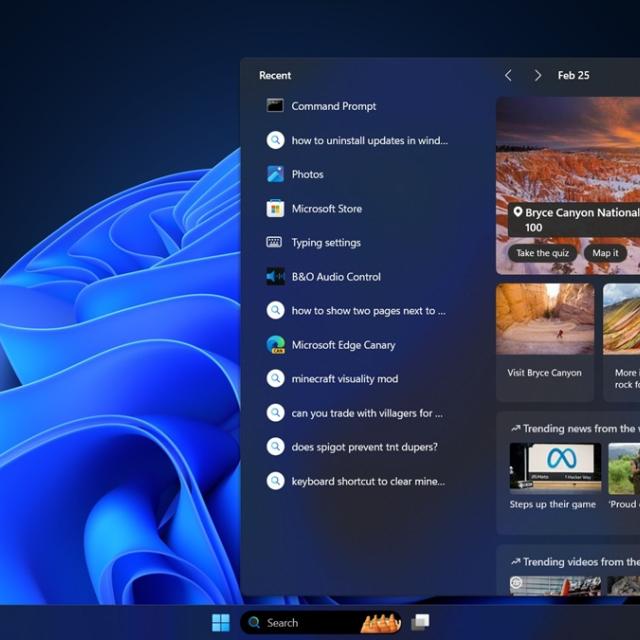Viewport: 640px width, 640px height.
Task: Open the 'Visit Bryce Canyon' card link
Action: tap(544, 373)
